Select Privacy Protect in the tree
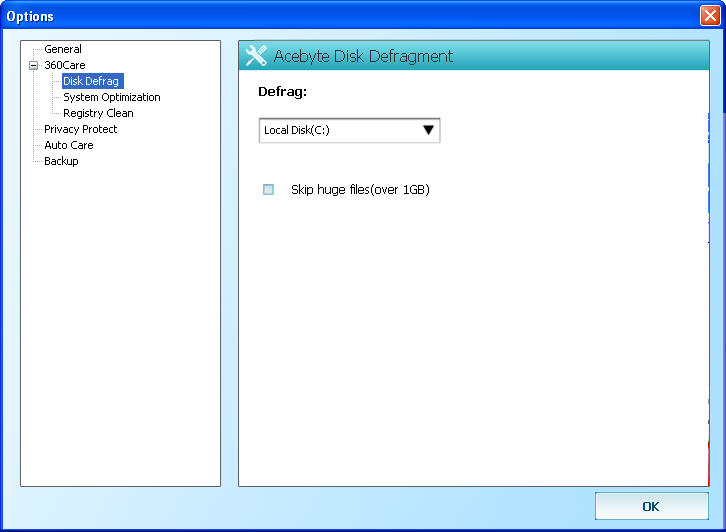Image resolution: width=726 pixels, height=532 pixels. pyautogui.click(x=81, y=129)
